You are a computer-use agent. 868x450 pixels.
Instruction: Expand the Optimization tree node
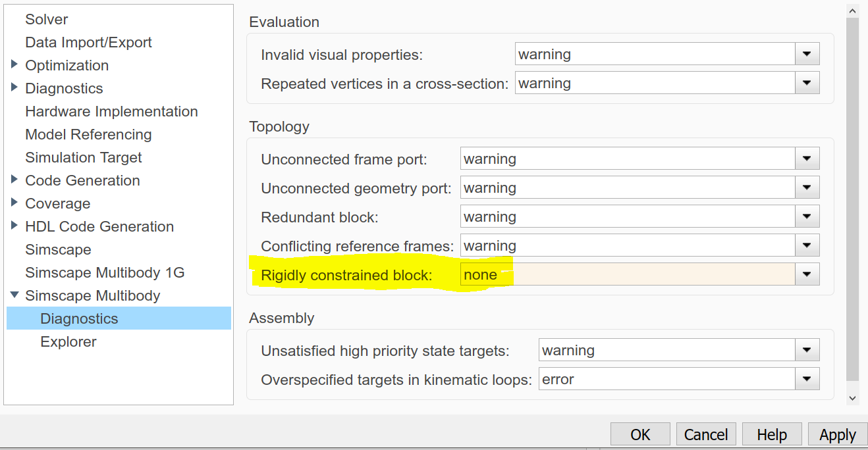point(14,65)
